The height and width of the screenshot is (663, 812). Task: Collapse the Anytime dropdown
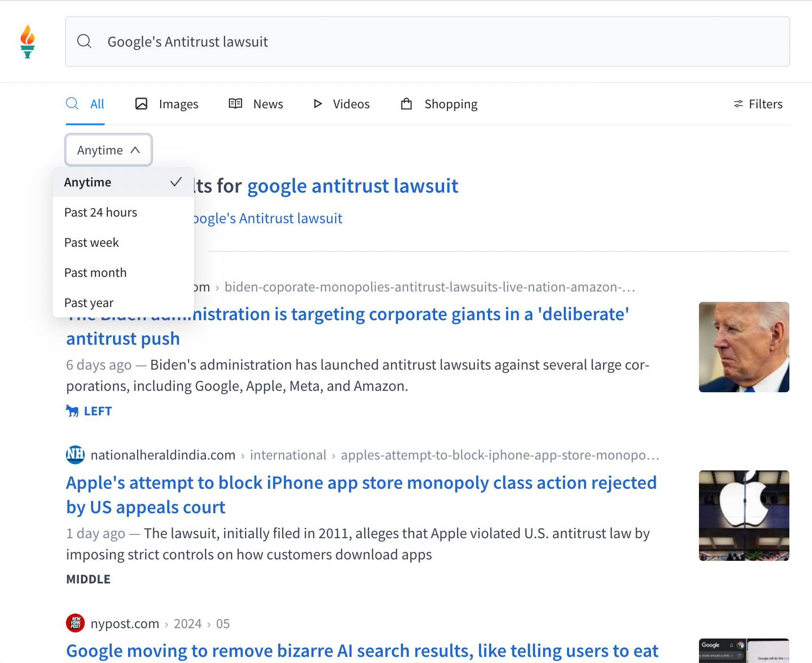[x=108, y=150]
